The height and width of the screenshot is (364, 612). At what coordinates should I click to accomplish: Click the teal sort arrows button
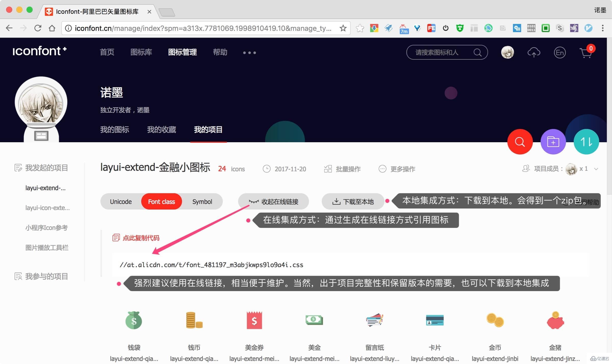pyautogui.click(x=586, y=142)
